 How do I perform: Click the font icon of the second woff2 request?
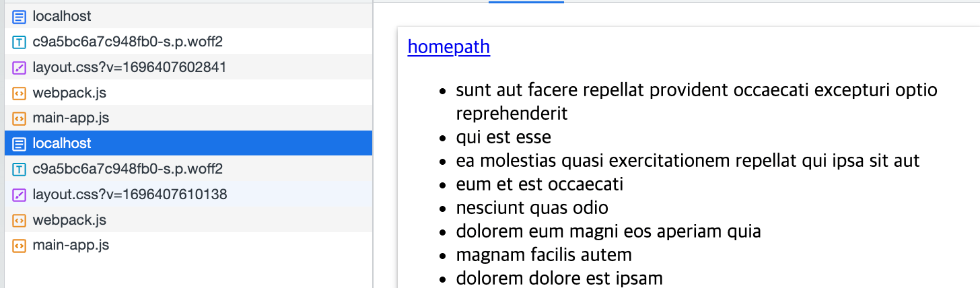[x=19, y=169]
